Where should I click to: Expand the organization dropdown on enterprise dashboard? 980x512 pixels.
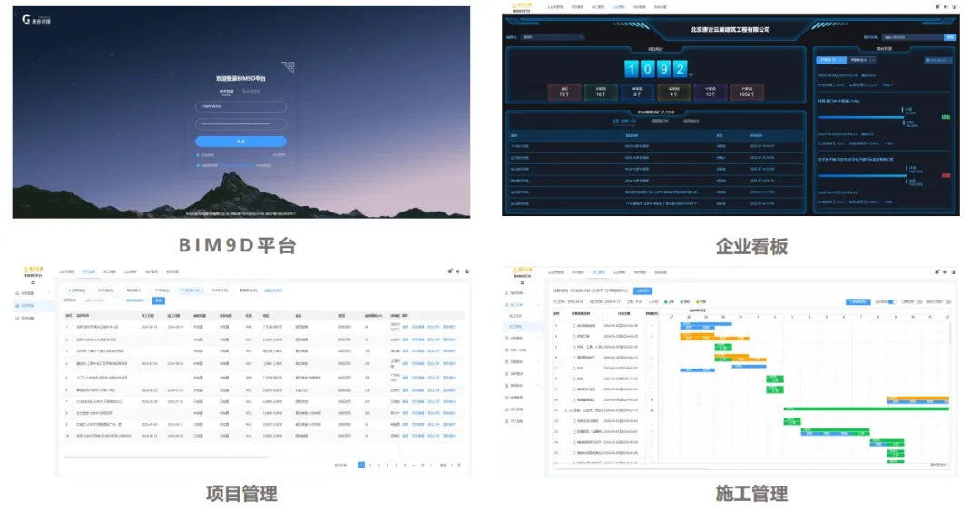point(553,37)
